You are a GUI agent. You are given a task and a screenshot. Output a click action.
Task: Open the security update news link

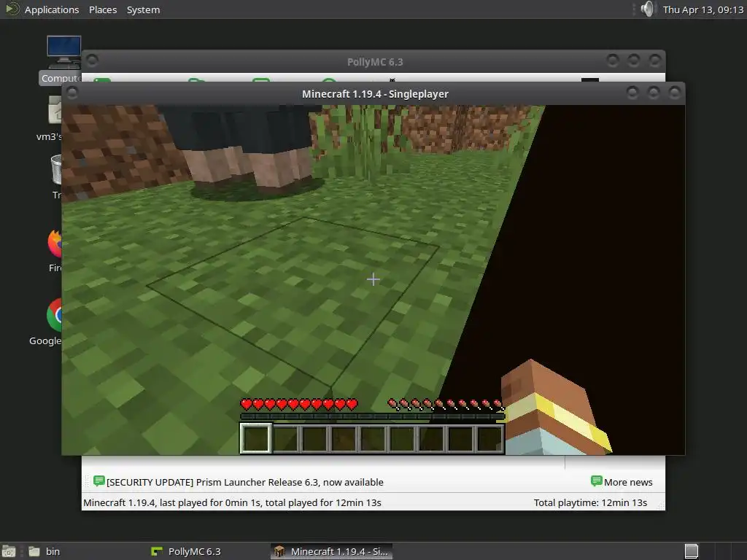(x=245, y=483)
